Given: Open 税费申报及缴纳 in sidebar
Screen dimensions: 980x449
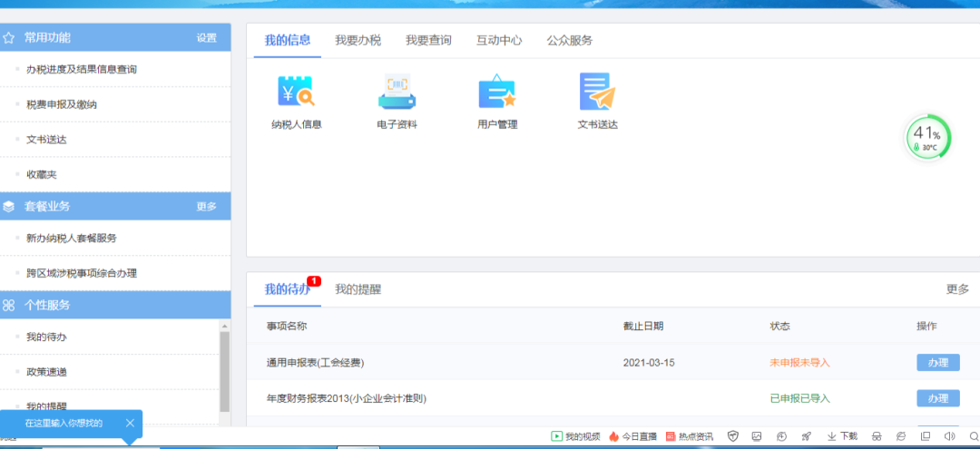Looking at the screenshot, I should tap(62, 104).
